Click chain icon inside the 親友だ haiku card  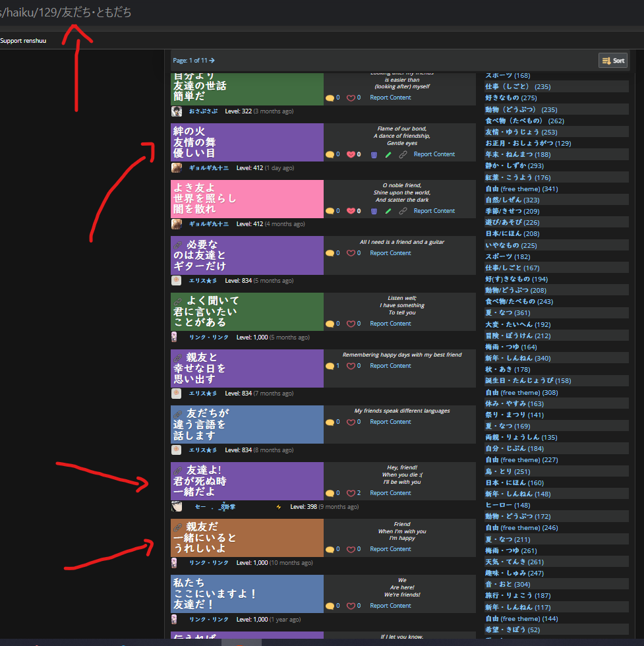177,527
